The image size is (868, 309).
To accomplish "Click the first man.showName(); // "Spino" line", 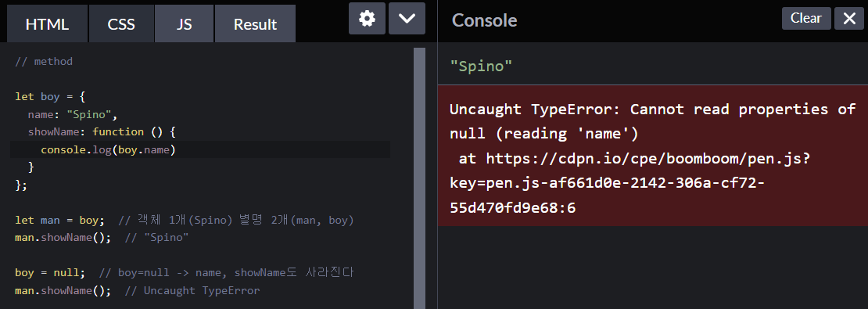I will point(102,238).
